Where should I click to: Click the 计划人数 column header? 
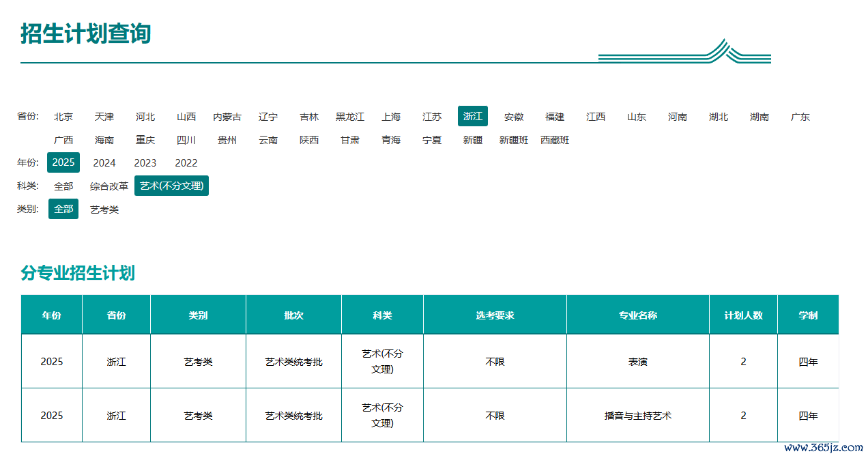tap(743, 315)
